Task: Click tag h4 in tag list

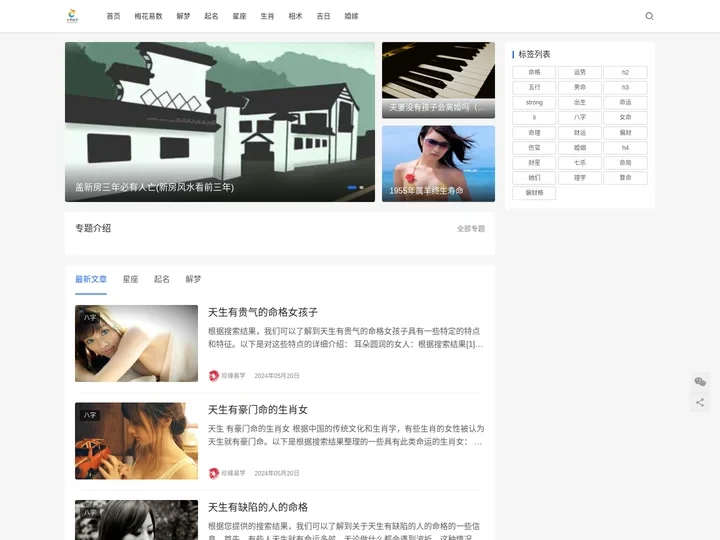Action: click(625, 148)
